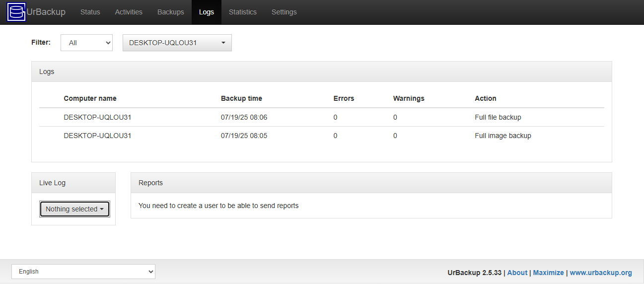Click the Errors value in Full file backup row
This screenshot has width=644, height=284.
[x=335, y=118]
